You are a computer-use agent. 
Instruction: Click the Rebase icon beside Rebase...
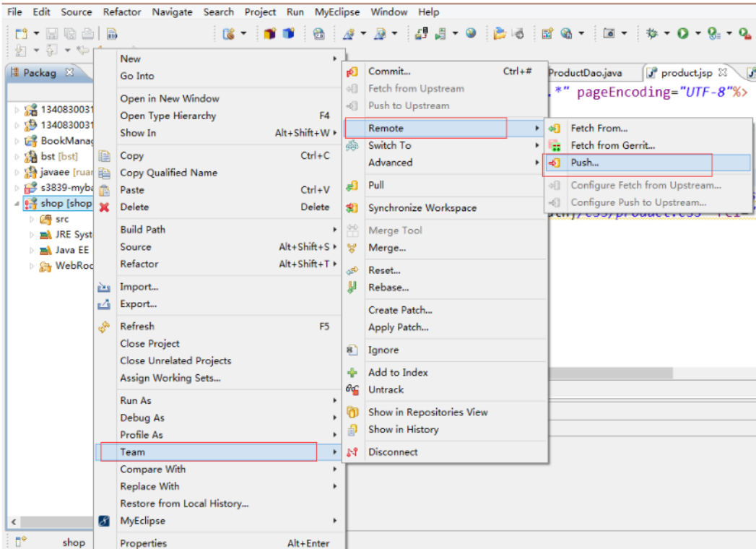[352, 288]
